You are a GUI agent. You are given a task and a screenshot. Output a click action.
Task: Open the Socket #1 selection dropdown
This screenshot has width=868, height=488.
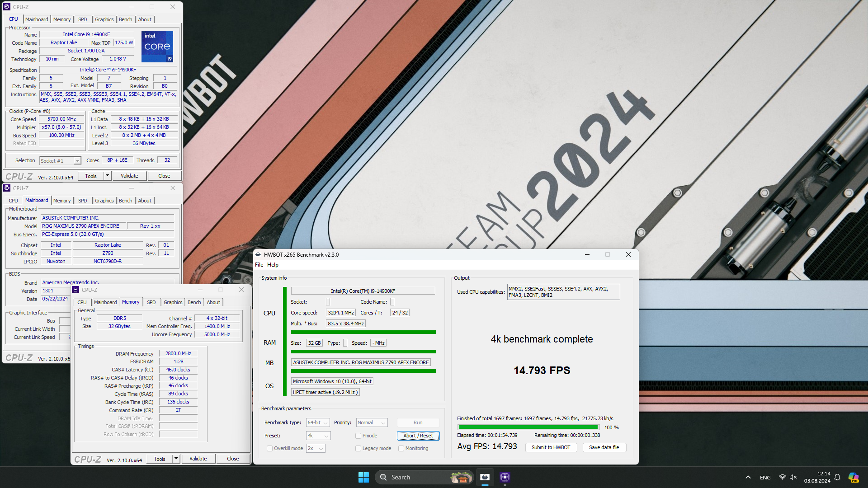click(60, 161)
